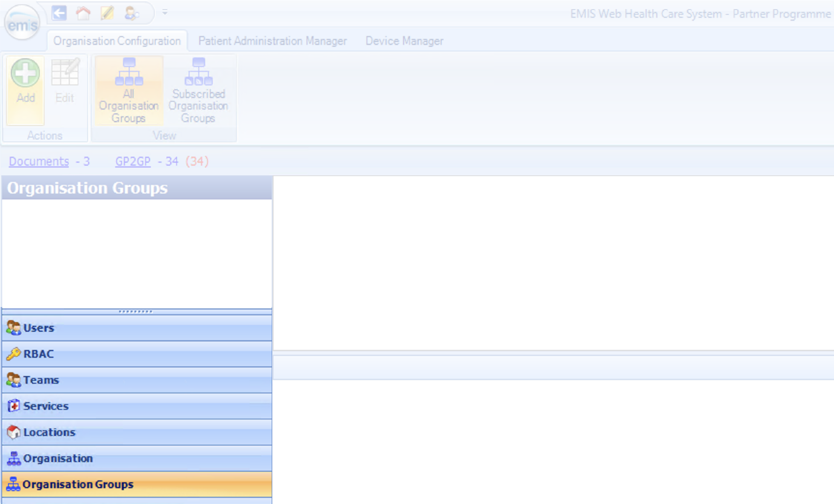This screenshot has height=504, width=834.
Task: Select Users in the navigation pane
Action: (x=137, y=328)
